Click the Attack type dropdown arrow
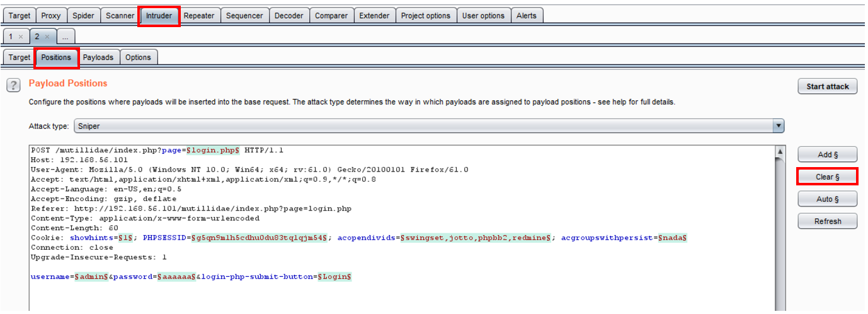The image size is (868, 314). point(779,126)
